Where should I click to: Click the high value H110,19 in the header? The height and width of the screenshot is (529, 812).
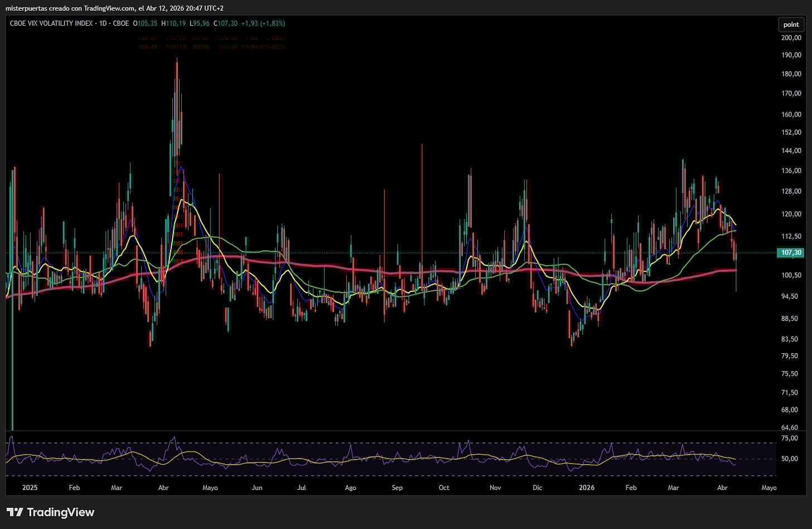coord(175,23)
